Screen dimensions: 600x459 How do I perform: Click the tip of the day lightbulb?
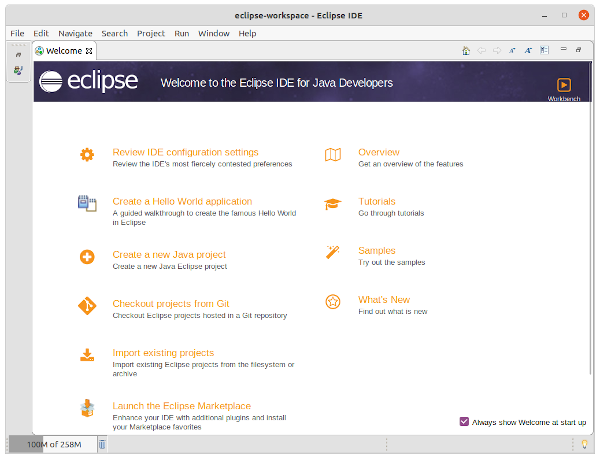coord(585,444)
